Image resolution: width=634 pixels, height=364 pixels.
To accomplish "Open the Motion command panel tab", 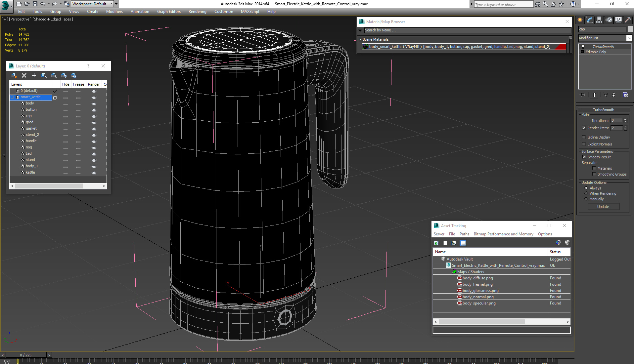I will (609, 20).
